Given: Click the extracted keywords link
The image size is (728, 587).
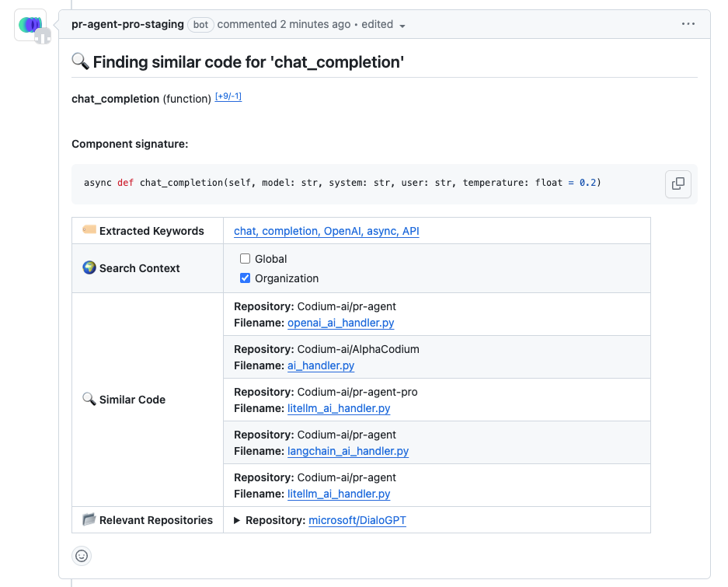Looking at the screenshot, I should (326, 231).
